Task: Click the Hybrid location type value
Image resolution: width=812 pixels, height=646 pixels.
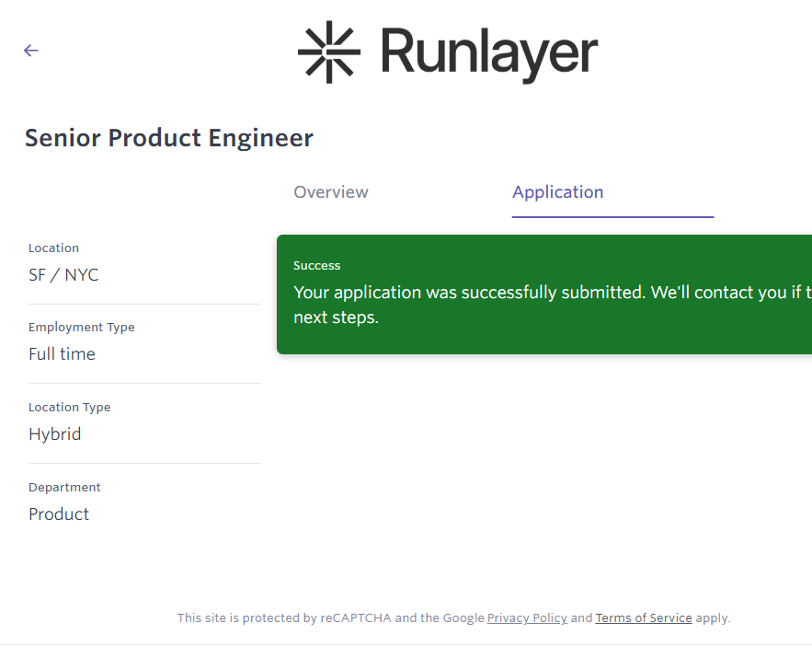Action: (x=55, y=434)
